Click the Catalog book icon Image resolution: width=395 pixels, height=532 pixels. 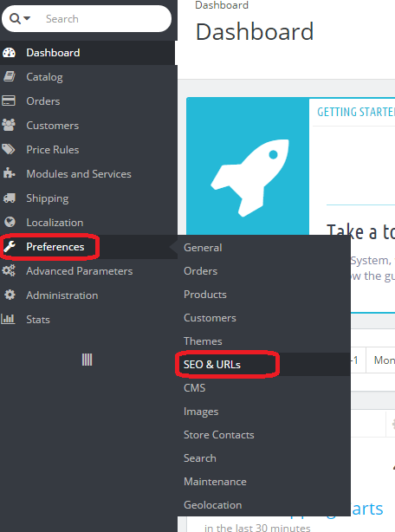point(10,76)
